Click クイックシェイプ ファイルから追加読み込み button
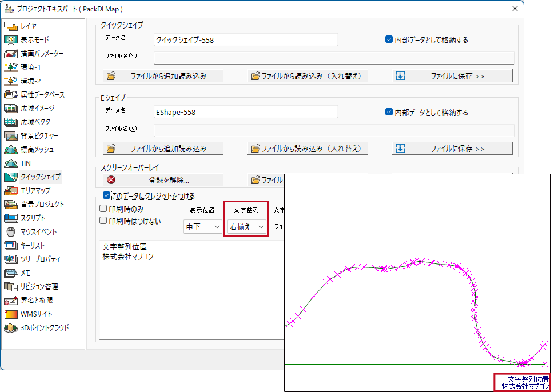 (x=163, y=76)
